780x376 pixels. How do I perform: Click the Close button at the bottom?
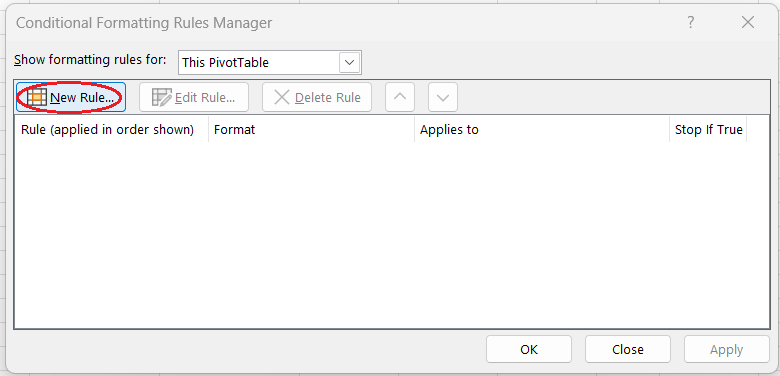click(628, 350)
